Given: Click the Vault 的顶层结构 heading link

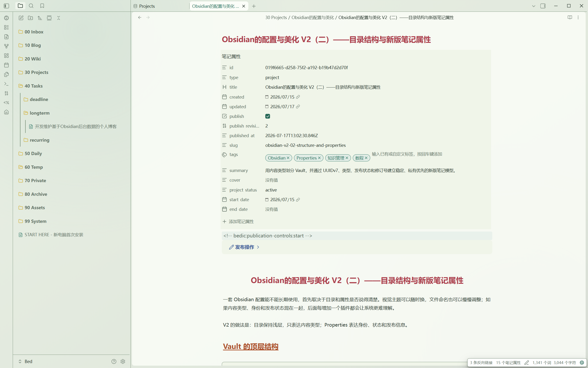Looking at the screenshot, I should click(250, 346).
